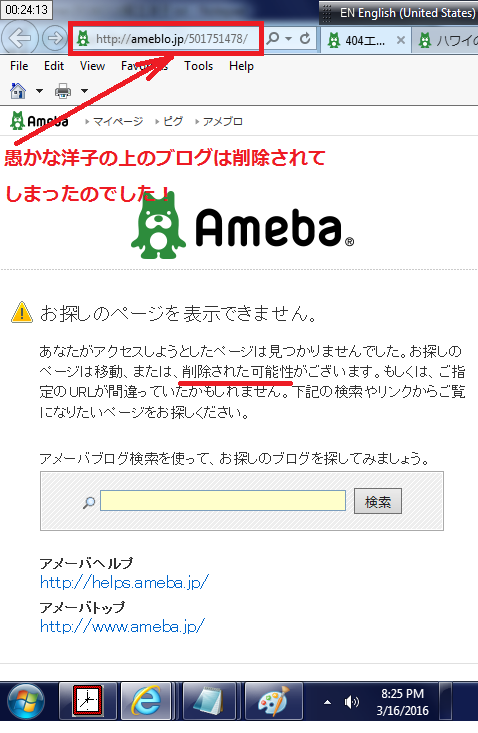Open the http://helps.ameba.jp/ link
The image size is (478, 733).
coord(124,582)
